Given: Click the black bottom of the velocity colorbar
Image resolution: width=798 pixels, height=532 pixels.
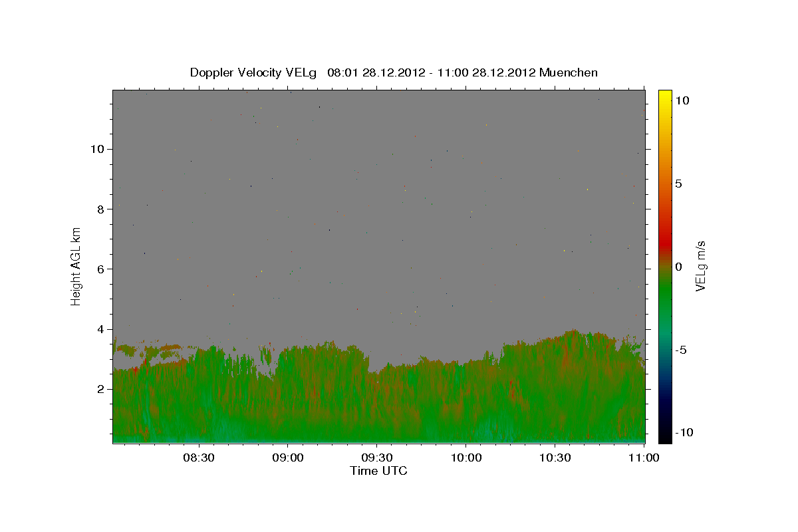Looking at the screenshot, I should [x=664, y=436].
